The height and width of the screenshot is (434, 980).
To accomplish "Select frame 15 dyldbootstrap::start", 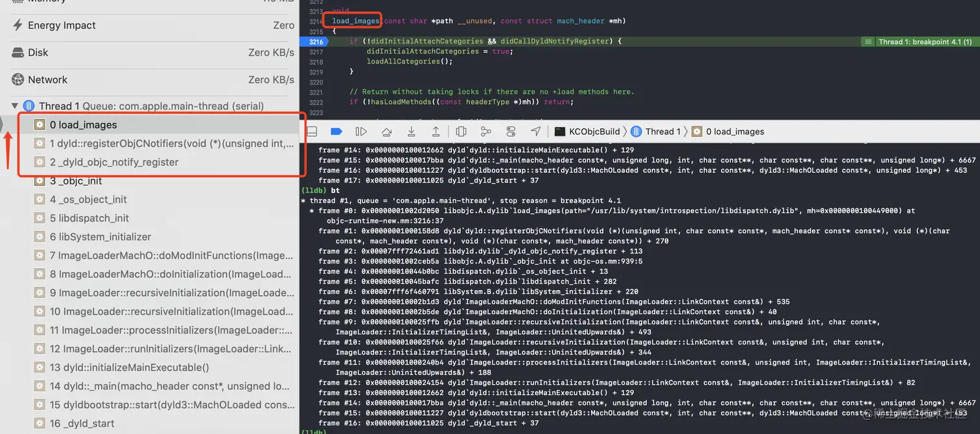I will click(149, 404).
